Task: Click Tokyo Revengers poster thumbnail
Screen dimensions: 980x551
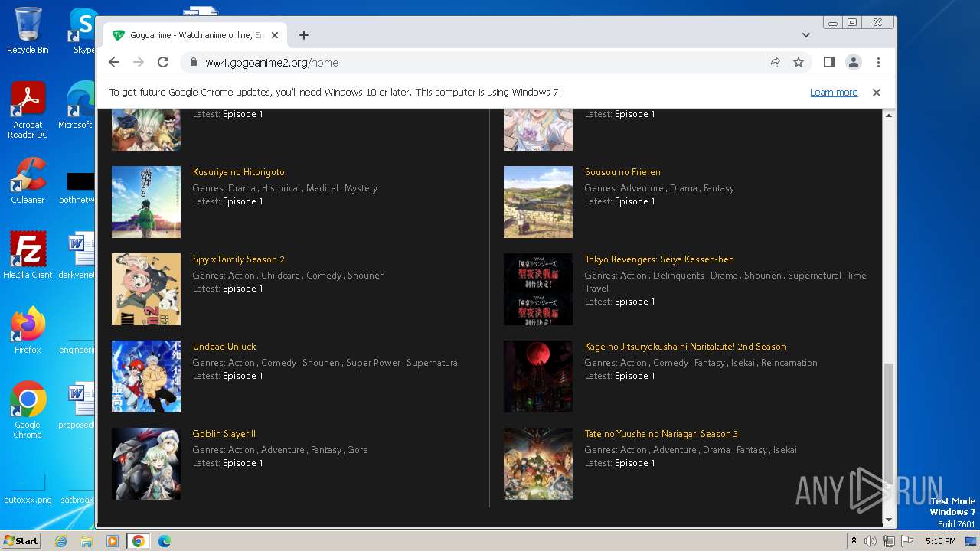Action: (x=538, y=289)
